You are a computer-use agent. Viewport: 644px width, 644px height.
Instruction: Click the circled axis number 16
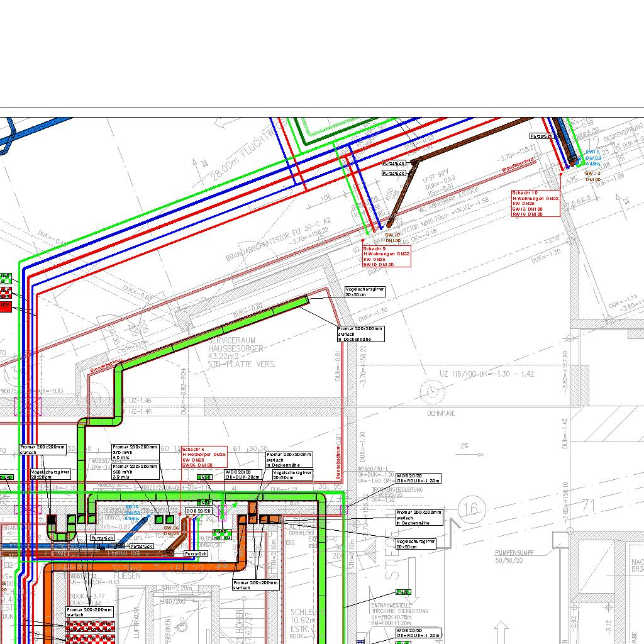click(472, 509)
